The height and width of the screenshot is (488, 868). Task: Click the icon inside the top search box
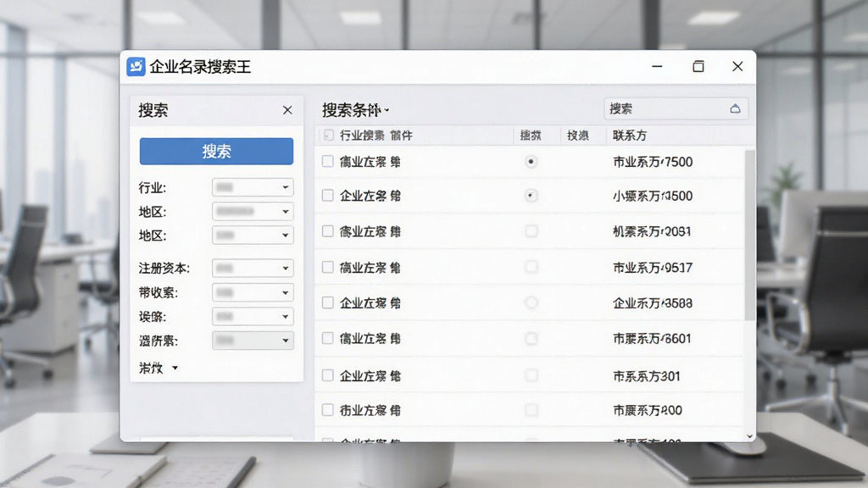pyautogui.click(x=735, y=108)
